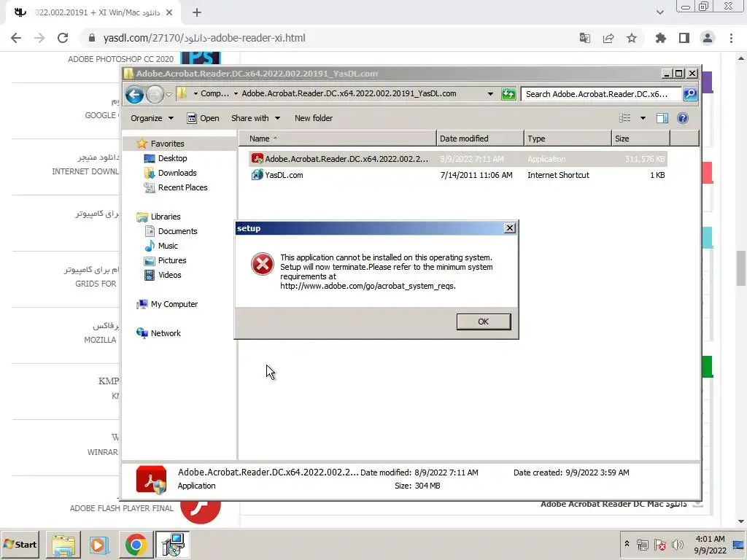Click the volume speaker tray icon
The height and width of the screenshot is (560, 747).
coord(678,544)
